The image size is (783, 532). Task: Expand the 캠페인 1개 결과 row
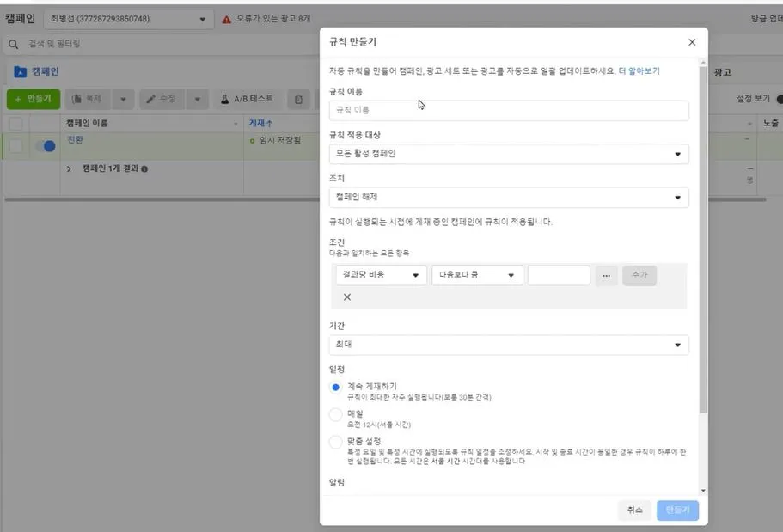[68, 168]
